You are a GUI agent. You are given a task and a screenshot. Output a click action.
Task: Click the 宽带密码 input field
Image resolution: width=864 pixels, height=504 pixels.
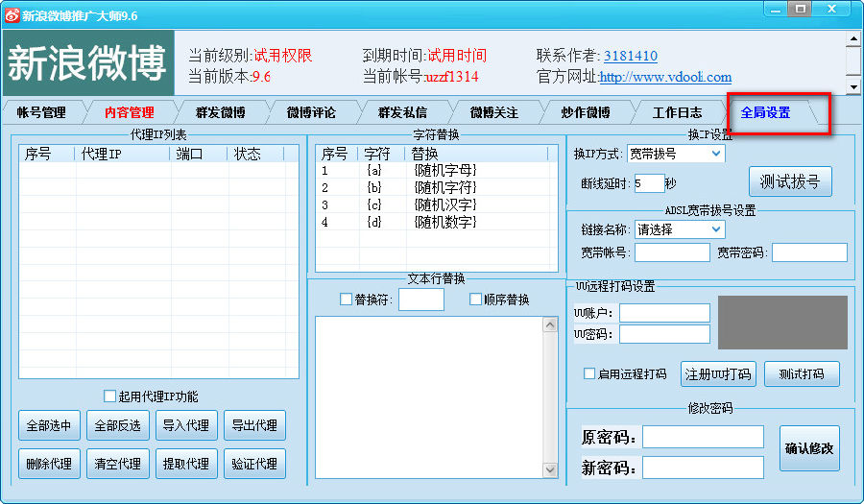click(x=809, y=252)
